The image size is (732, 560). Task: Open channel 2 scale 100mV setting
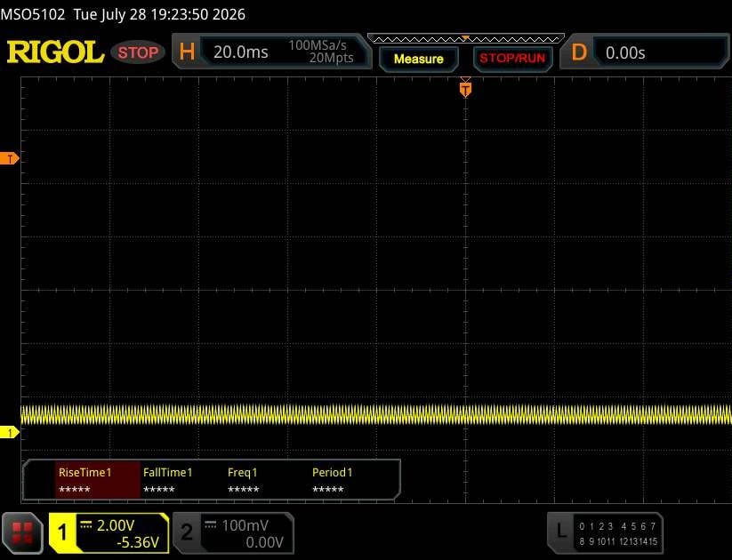[245, 525]
